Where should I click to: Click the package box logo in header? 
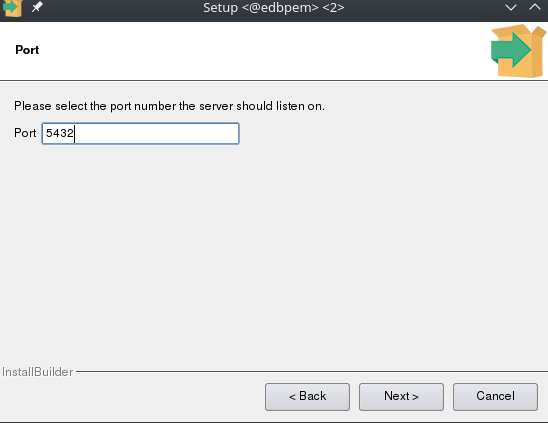519,51
